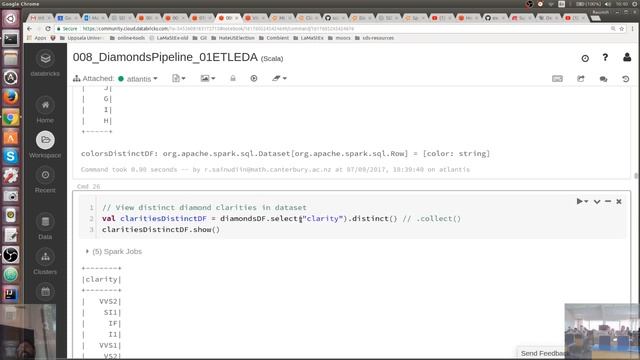Click the page vertical scrollbar
Image resolution: width=640 pixels, height=360 pixels.
636,176
